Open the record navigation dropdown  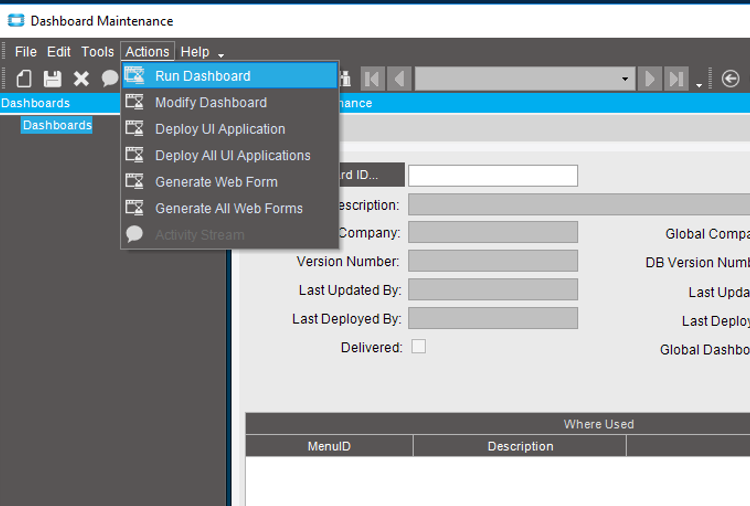pos(625,78)
